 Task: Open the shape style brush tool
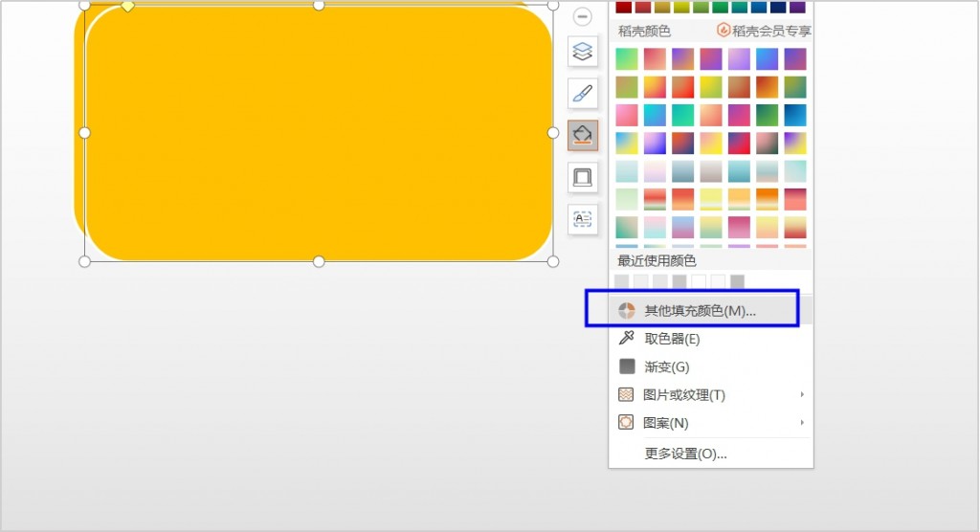pos(583,94)
